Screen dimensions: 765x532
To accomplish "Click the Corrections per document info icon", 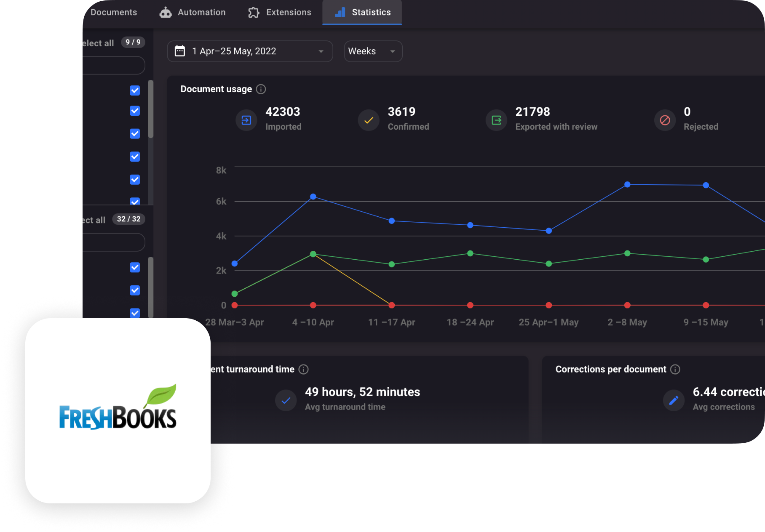I will coord(675,370).
